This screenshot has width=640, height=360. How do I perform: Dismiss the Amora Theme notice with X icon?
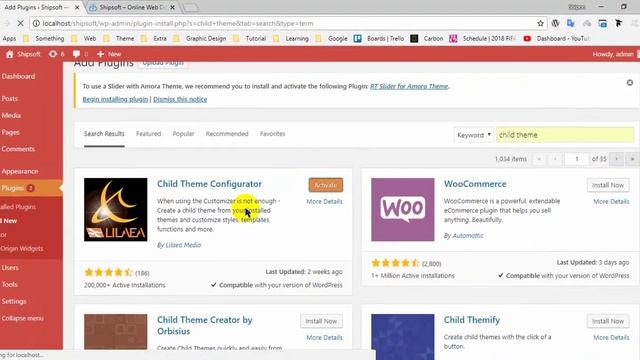click(630, 83)
